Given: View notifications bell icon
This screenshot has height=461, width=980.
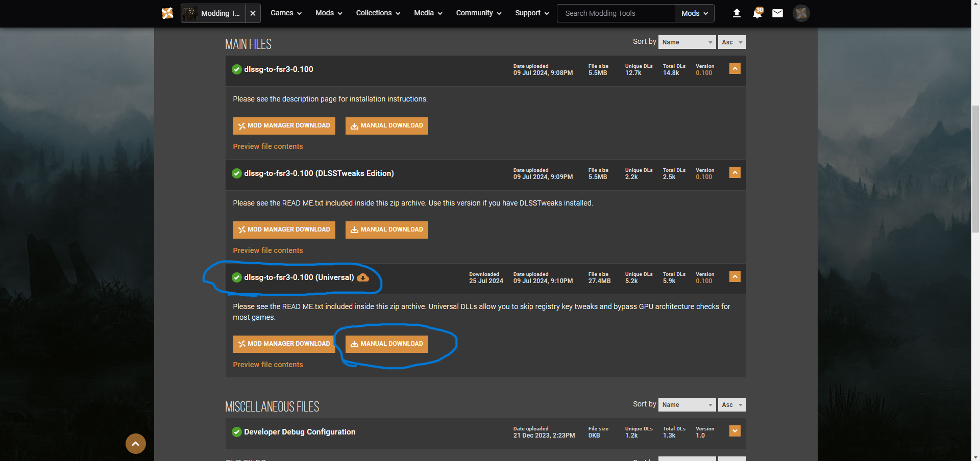Looking at the screenshot, I should coord(757,13).
